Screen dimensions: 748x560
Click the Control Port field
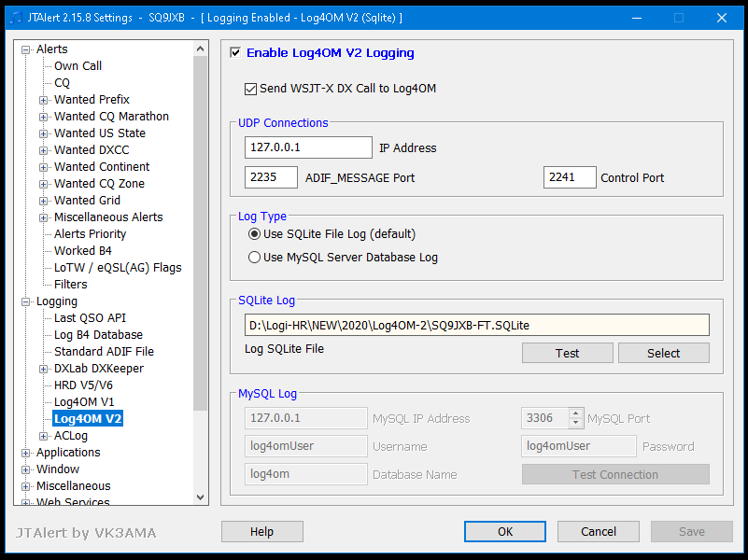coord(570,177)
